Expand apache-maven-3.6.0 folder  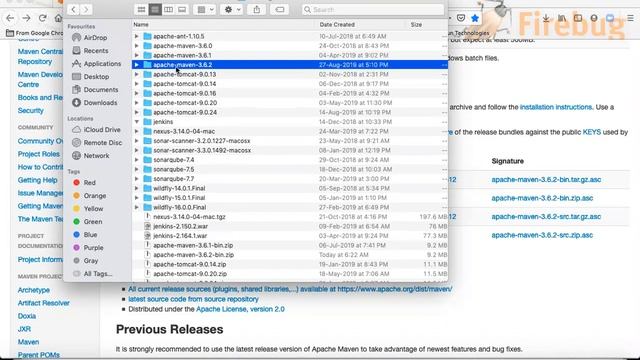pyautogui.click(x=137, y=46)
